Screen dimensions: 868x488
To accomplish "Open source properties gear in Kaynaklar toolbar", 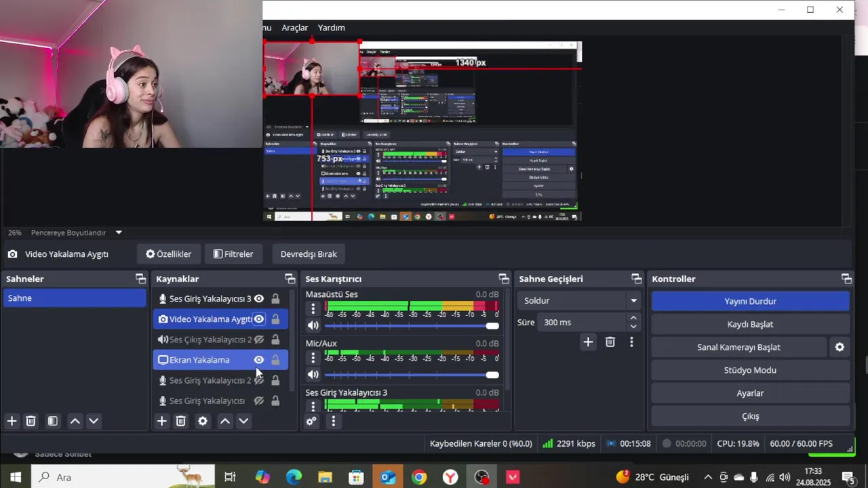I will coord(203,421).
